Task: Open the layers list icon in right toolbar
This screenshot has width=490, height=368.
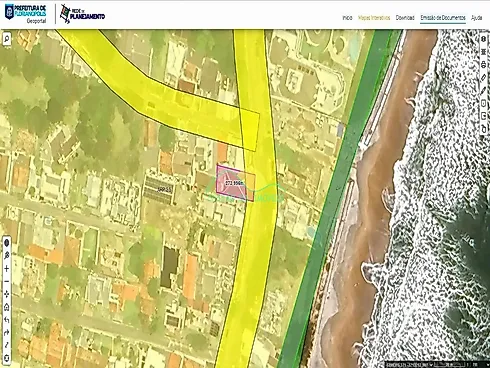Action: click(484, 51)
